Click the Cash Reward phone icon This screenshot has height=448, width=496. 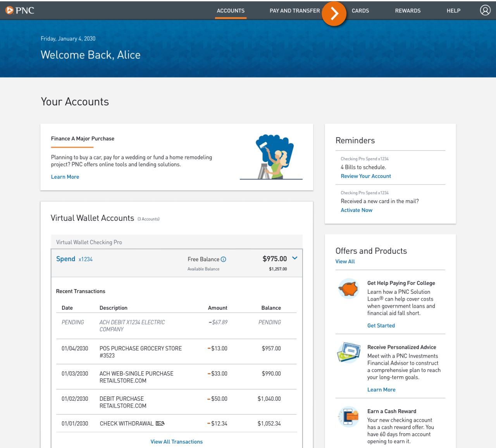click(348, 417)
